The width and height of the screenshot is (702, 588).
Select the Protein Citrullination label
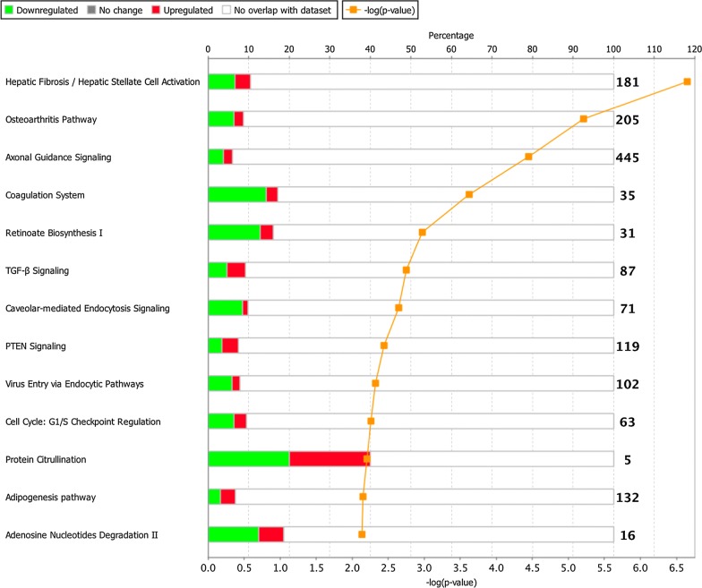click(46, 460)
